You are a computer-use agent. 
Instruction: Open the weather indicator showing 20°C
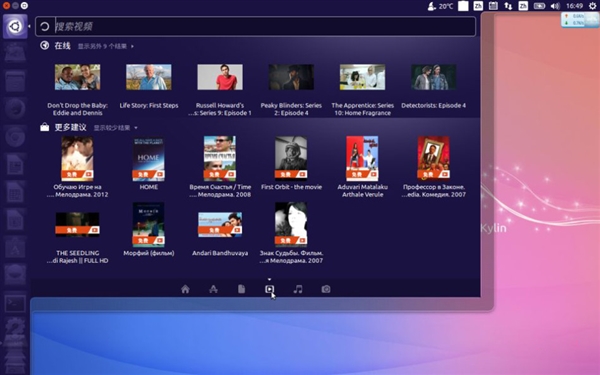coord(440,6)
